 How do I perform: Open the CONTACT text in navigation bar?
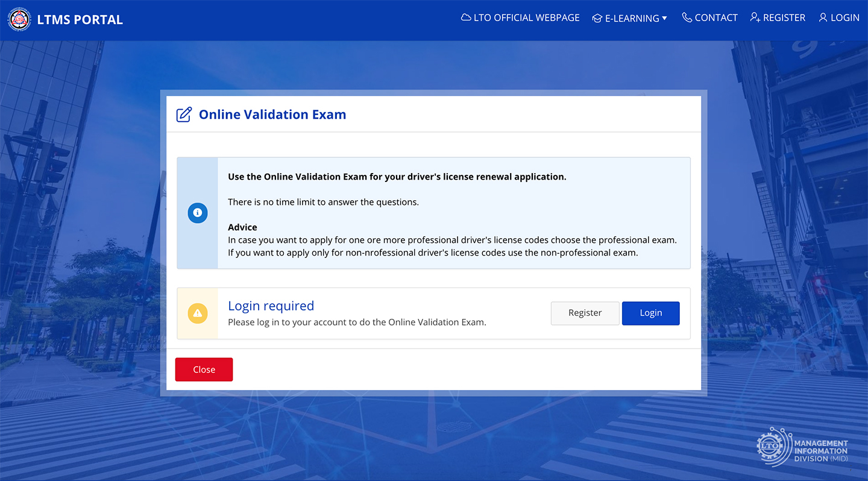point(715,18)
